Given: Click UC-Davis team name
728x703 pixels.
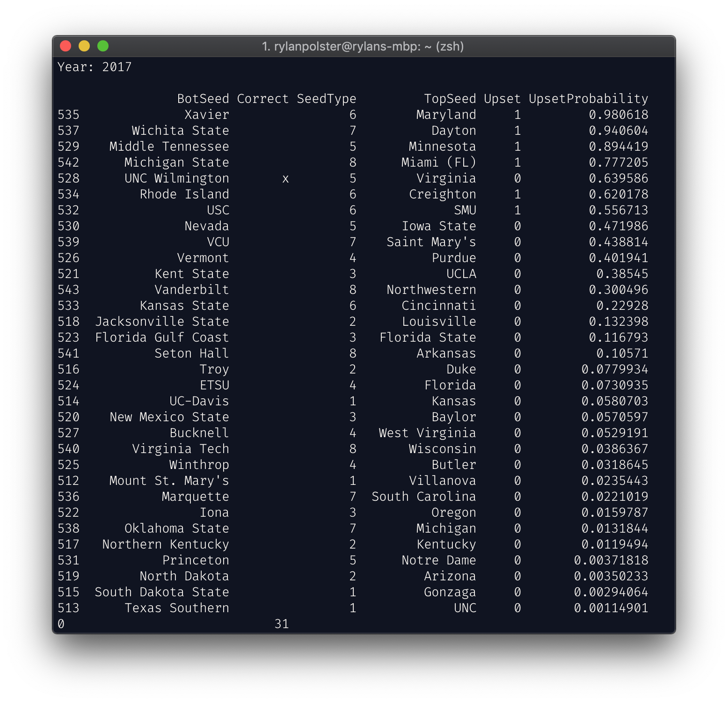Looking at the screenshot, I should (199, 401).
